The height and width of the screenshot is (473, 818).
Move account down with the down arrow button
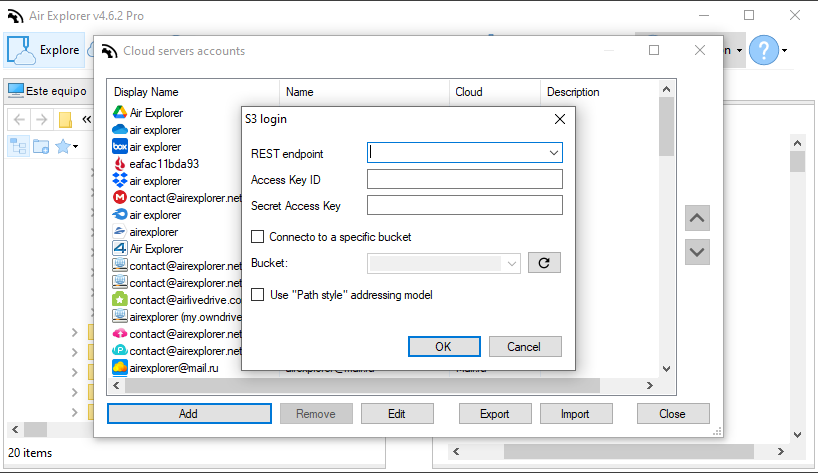[697, 252]
